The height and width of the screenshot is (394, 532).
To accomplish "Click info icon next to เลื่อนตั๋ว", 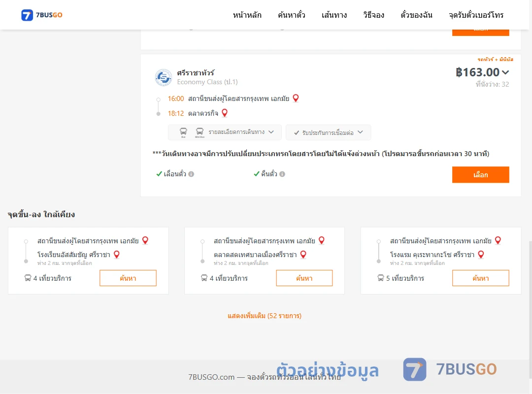I will coord(191,174).
